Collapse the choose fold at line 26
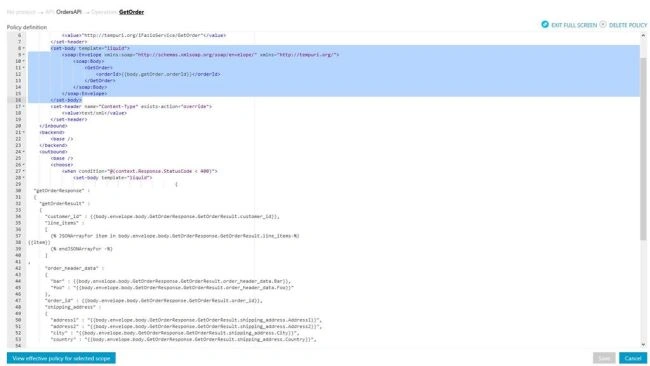 click(24, 165)
